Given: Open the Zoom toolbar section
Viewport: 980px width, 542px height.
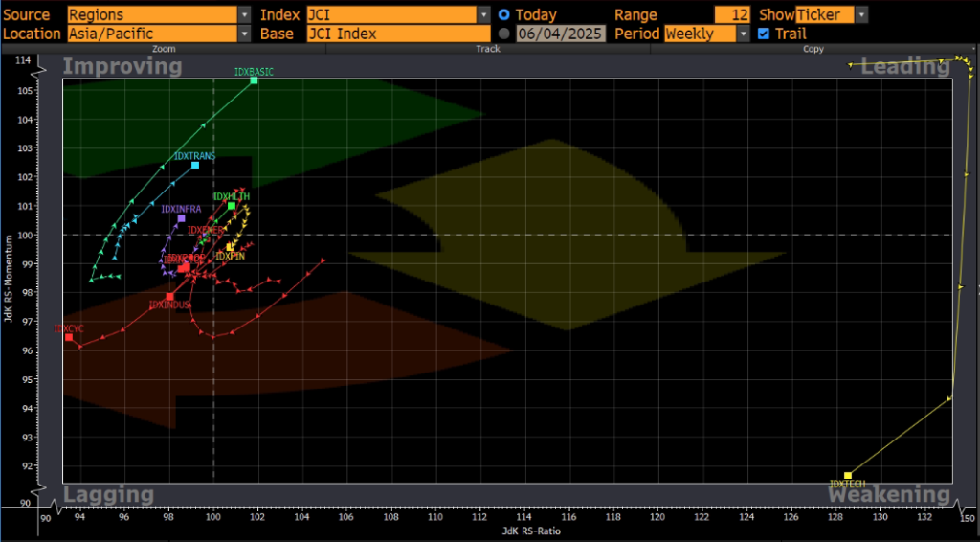Looking at the screenshot, I should [x=164, y=49].
